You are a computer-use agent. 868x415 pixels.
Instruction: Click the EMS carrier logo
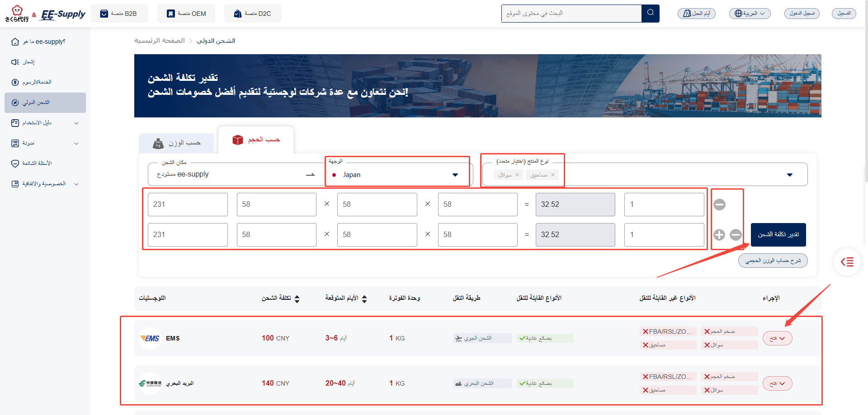click(150, 338)
